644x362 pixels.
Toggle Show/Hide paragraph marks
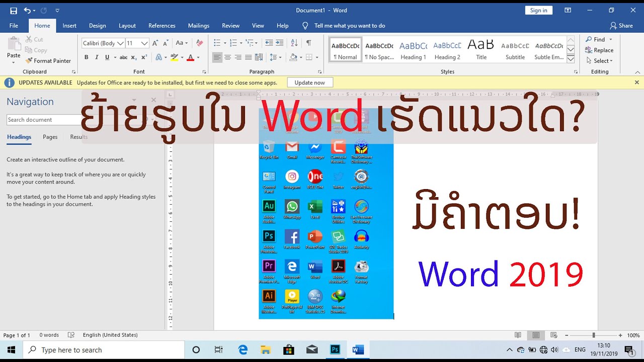[308, 43]
